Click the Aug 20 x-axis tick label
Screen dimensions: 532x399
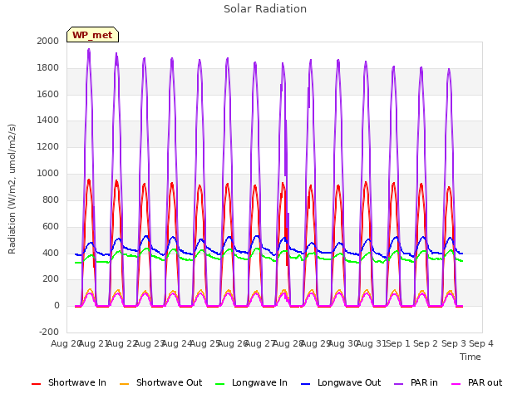coord(66,343)
